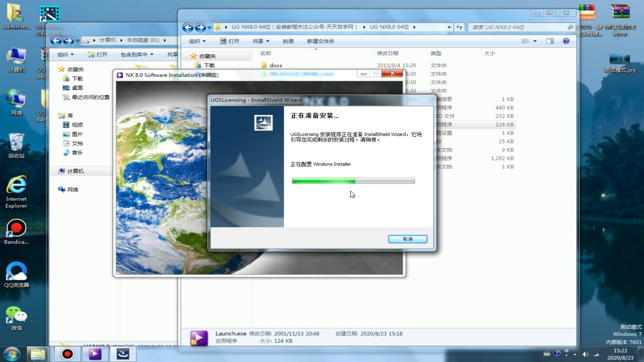Expand the address bar history dropdown
Viewport: 644px width, 362px height.
click(x=449, y=27)
